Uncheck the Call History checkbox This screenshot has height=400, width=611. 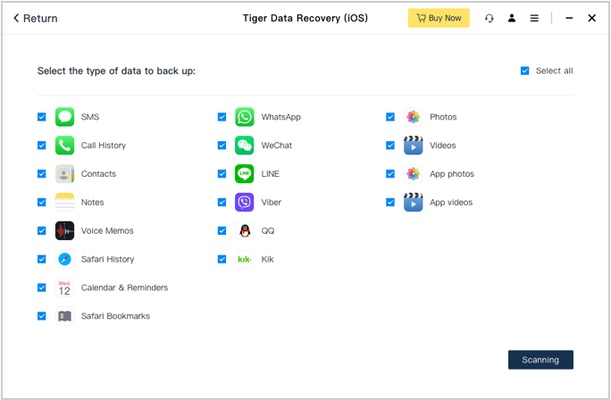point(42,145)
